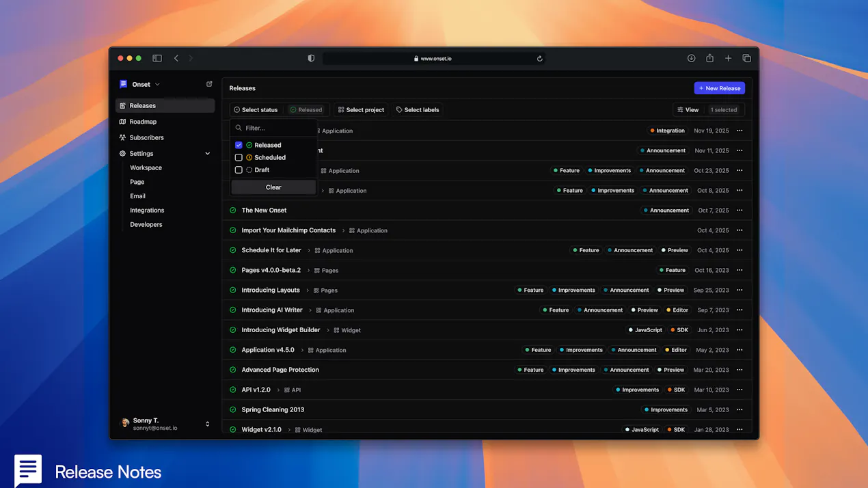The width and height of the screenshot is (868, 488).
Task: Check the Draft status checkbox
Action: coord(239,170)
